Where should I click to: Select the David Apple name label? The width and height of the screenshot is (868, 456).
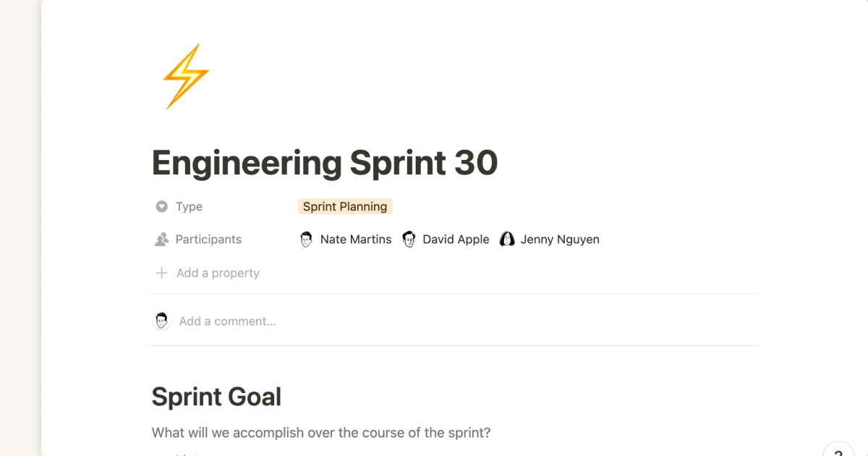tap(456, 240)
